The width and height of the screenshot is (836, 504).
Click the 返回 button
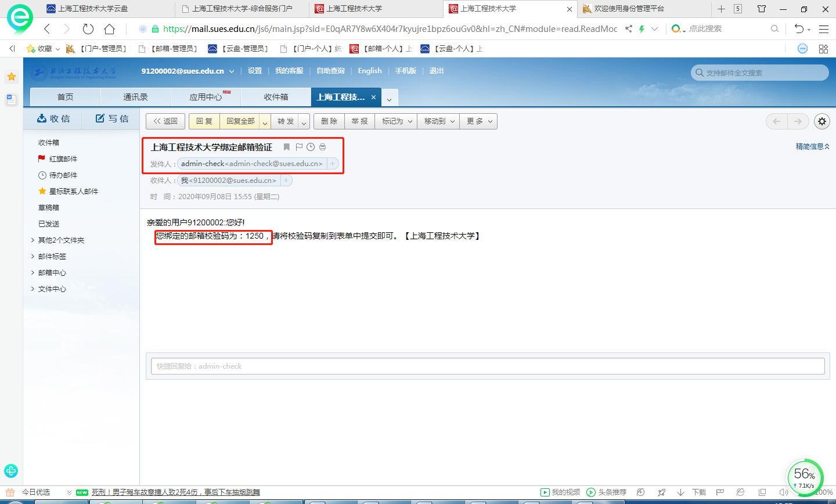[x=165, y=121]
